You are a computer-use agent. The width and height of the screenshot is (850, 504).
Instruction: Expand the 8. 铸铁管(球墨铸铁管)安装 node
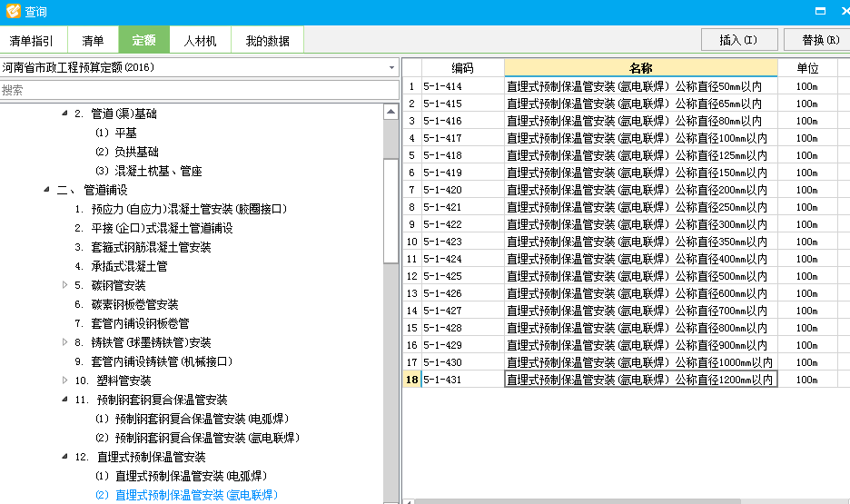(x=64, y=342)
